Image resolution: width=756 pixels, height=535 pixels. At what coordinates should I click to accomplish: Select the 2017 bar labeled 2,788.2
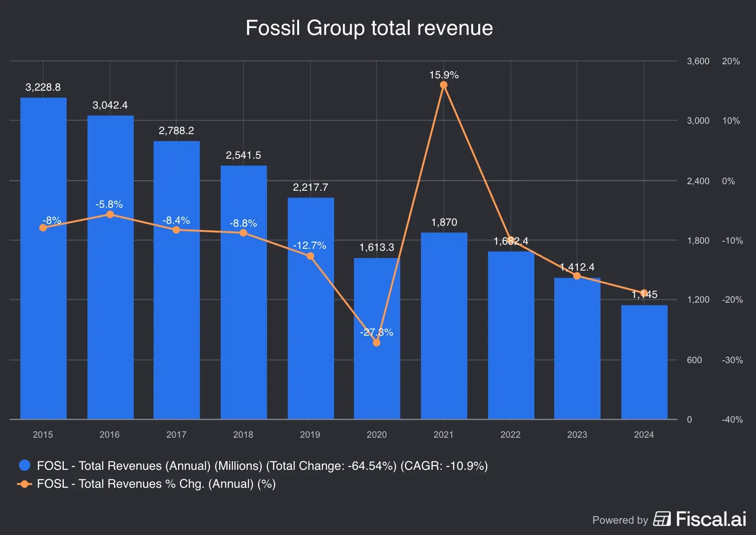[x=176, y=307]
